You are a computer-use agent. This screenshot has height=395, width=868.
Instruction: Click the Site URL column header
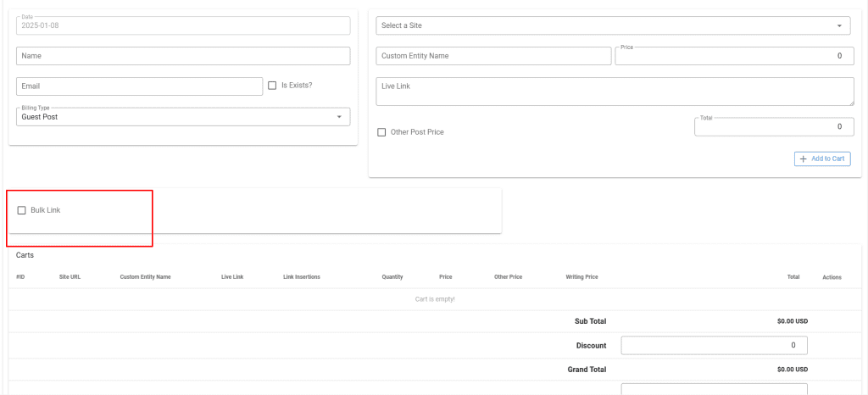70,277
